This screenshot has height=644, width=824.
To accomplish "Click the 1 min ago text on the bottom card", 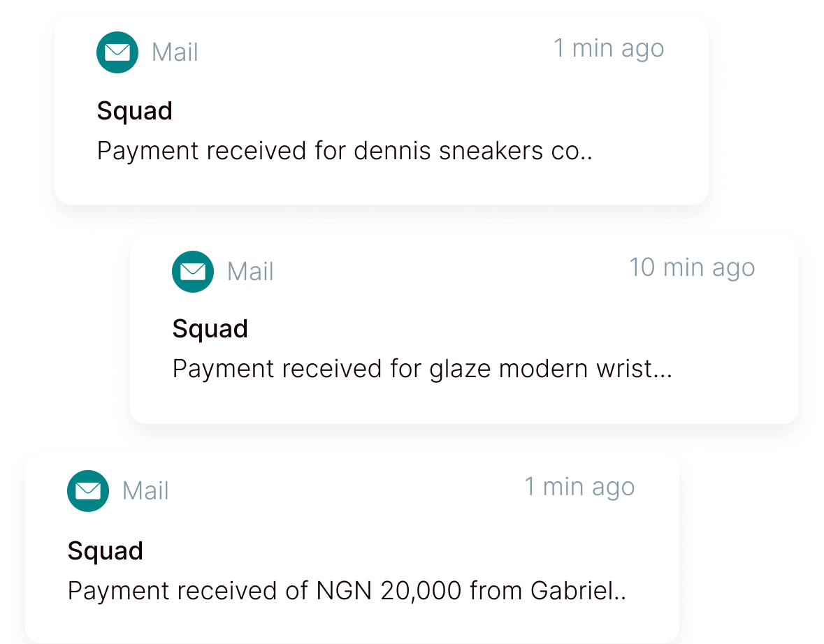I will tap(579, 486).
